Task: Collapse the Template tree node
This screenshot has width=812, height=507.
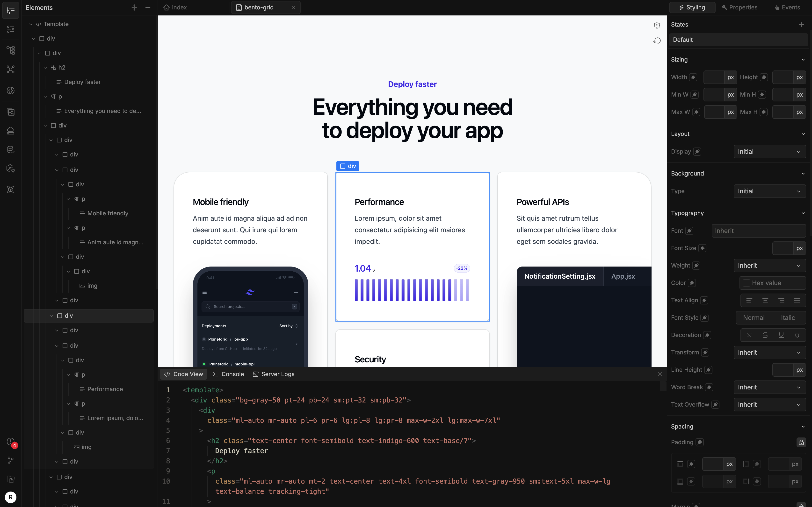Action: tap(30, 24)
